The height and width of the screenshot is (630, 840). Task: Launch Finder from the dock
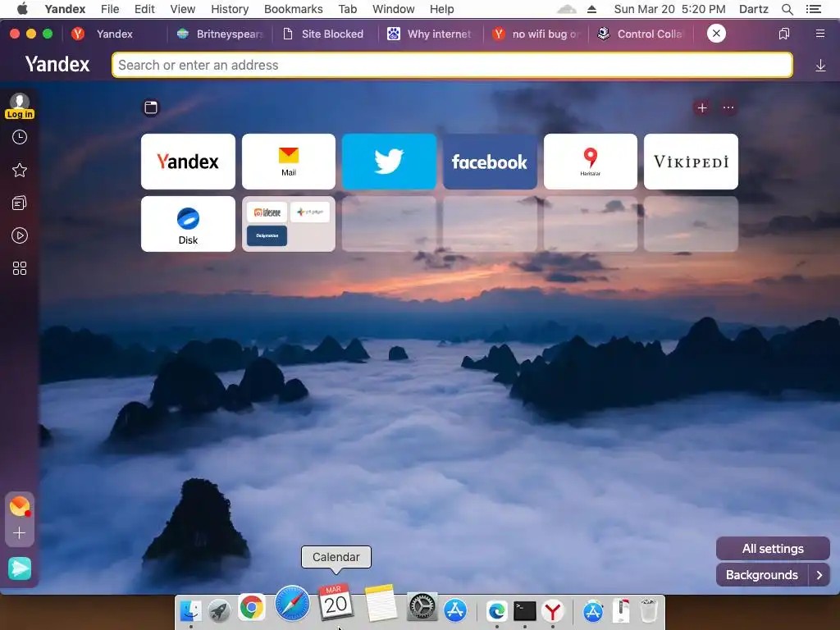[x=190, y=610]
